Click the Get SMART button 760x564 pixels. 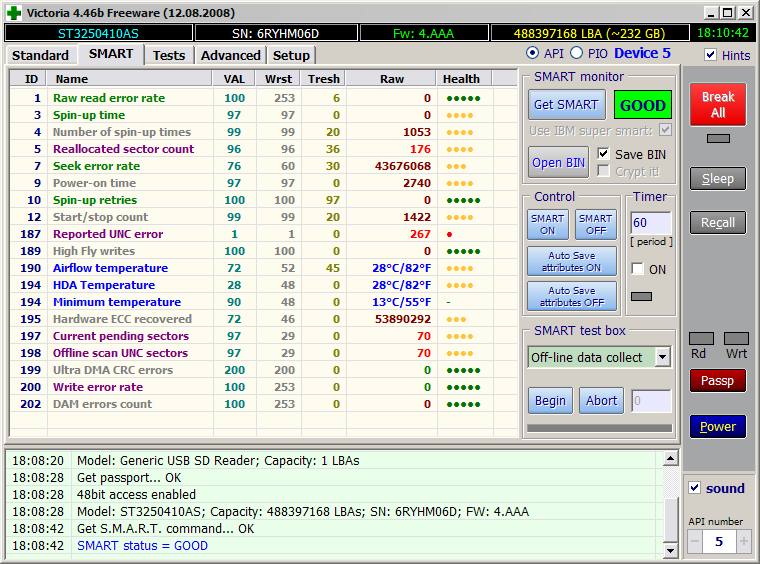(565, 105)
